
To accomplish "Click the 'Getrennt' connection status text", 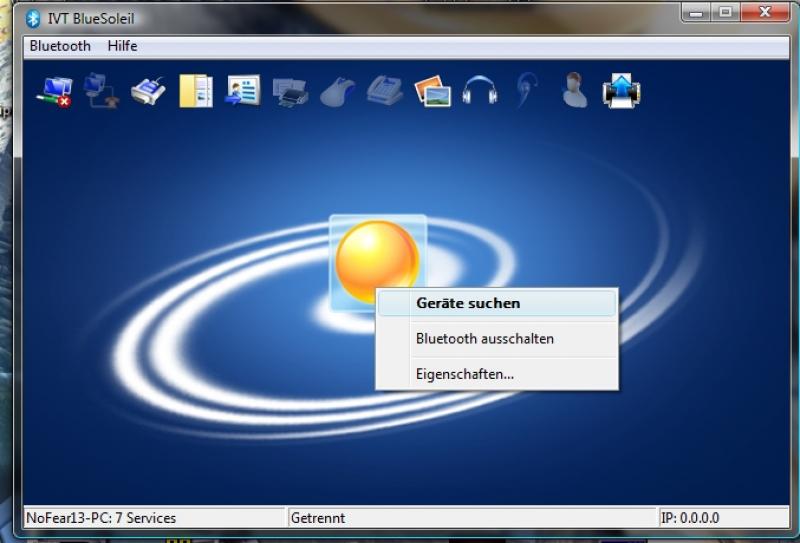I will coord(318,518).
